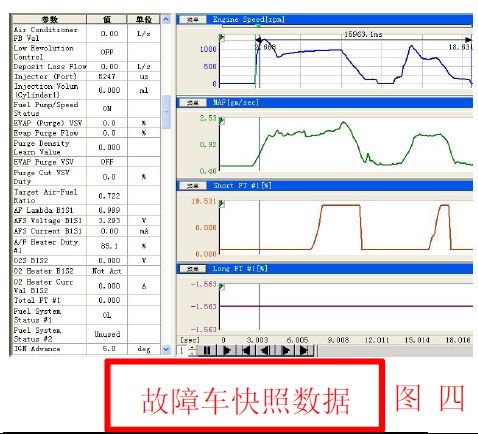Select the green cursor marker above Engine Speed graph
The width and height of the screenshot is (478, 434).
tap(258, 26)
